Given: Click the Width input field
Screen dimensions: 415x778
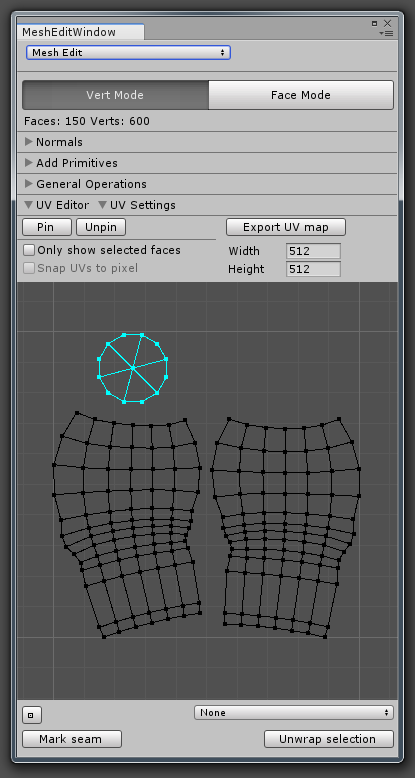Looking at the screenshot, I should coord(313,251).
